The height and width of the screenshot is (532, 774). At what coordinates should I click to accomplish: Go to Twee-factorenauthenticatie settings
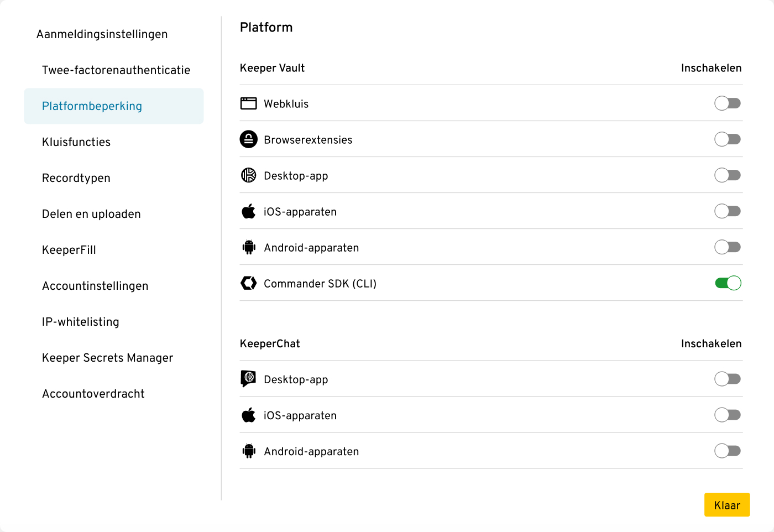116,70
